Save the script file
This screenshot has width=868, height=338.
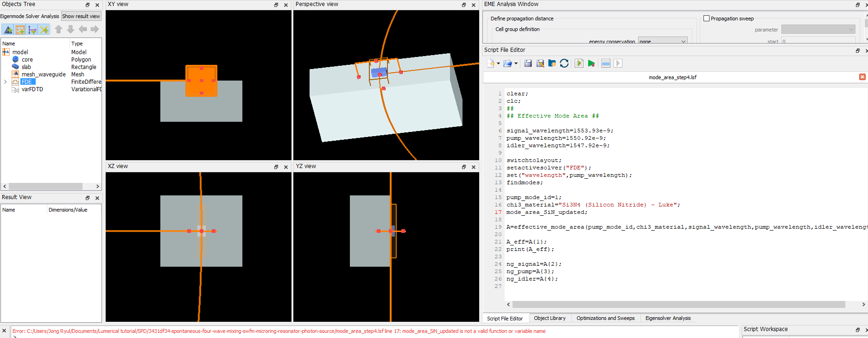click(x=528, y=63)
